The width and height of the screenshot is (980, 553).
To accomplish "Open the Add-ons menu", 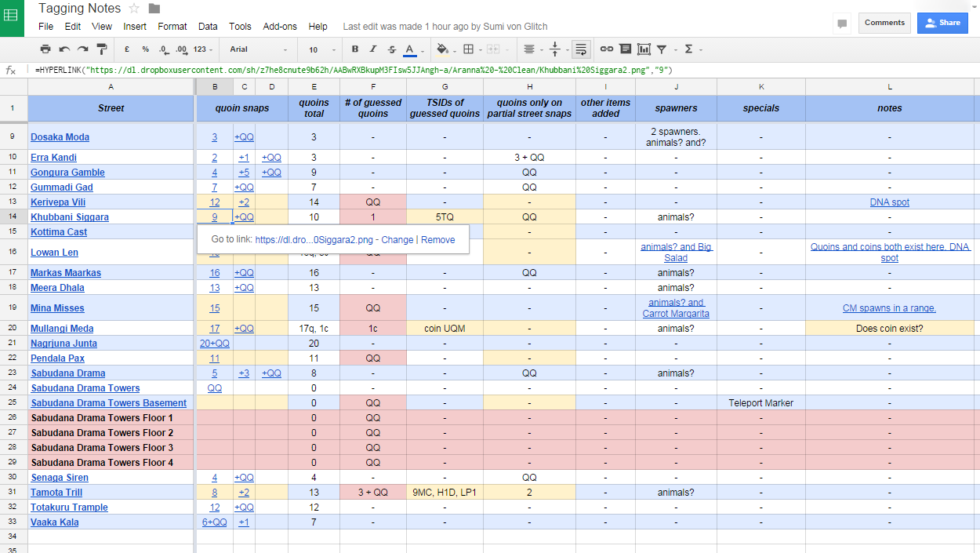I will tap(280, 26).
